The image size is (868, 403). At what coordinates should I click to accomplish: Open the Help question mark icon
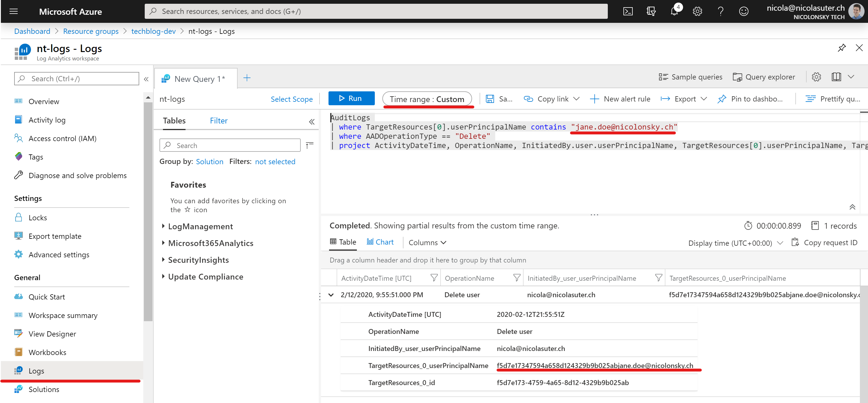click(720, 12)
